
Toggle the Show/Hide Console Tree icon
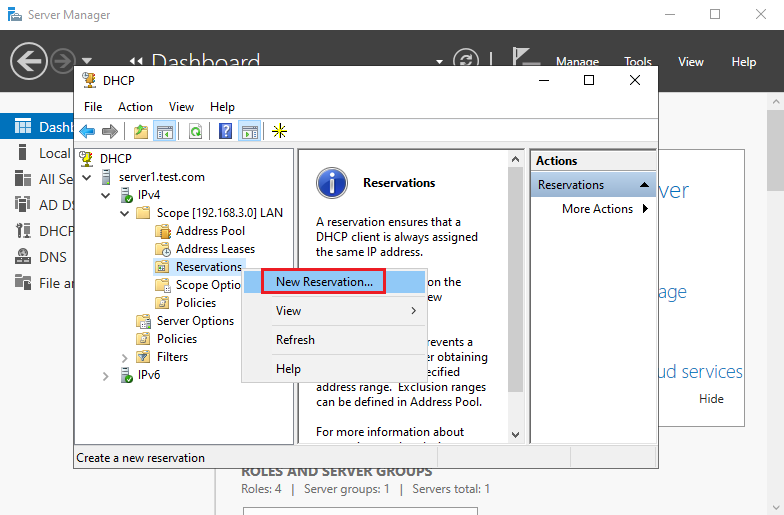tap(164, 131)
